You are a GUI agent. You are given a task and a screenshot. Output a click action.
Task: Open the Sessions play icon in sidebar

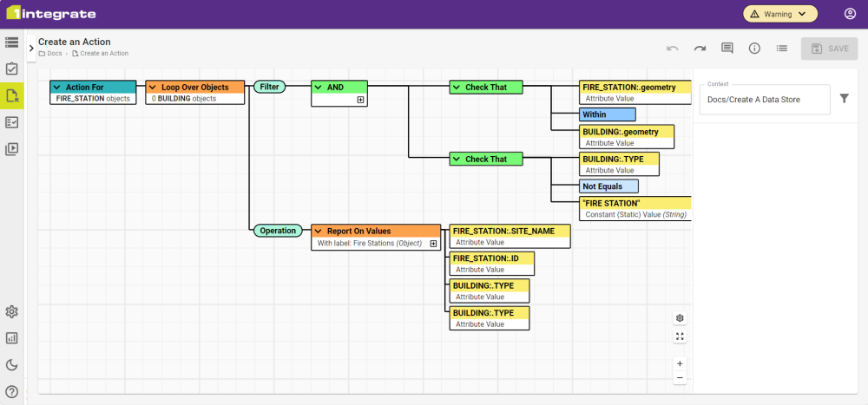(12, 148)
